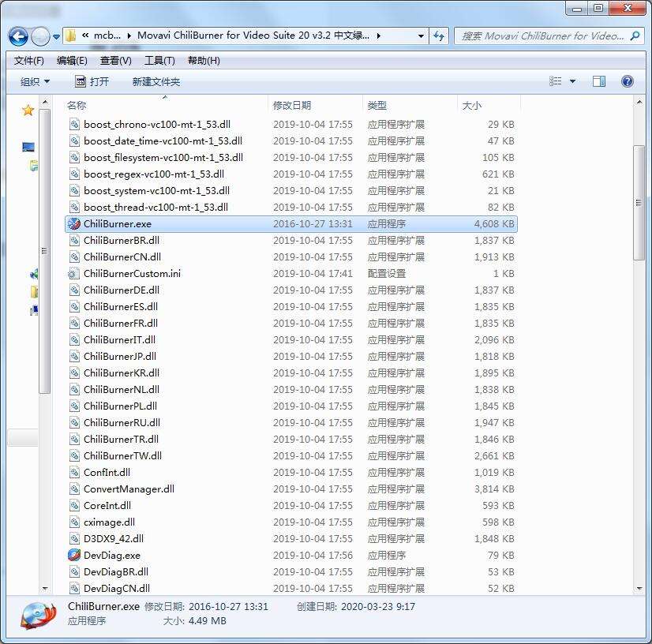652x644 pixels.
Task: Click the refresh button beside address bar
Action: point(439,36)
